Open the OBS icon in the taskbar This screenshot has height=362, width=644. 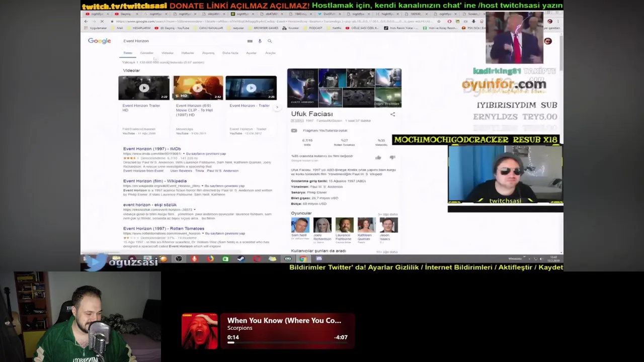[179, 259]
